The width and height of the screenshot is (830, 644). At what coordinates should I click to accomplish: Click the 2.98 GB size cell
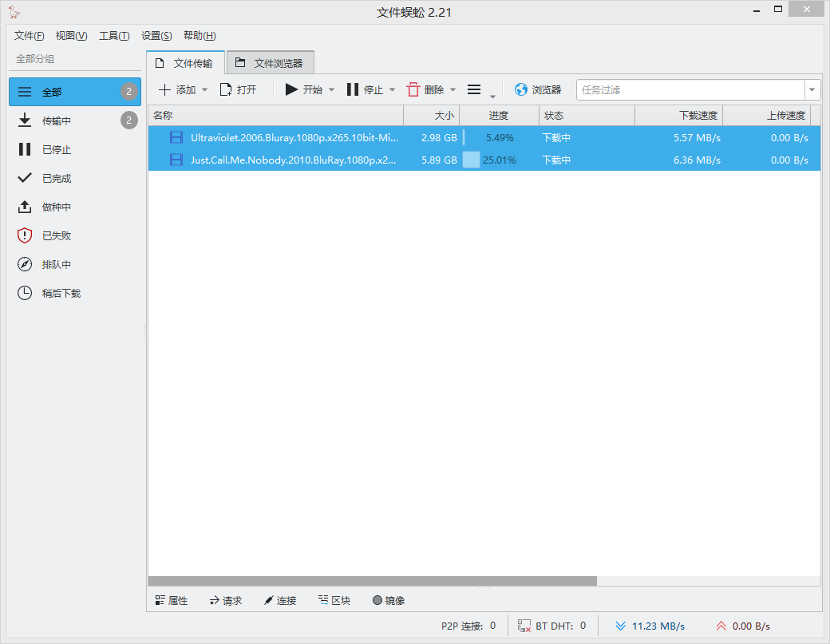439,137
